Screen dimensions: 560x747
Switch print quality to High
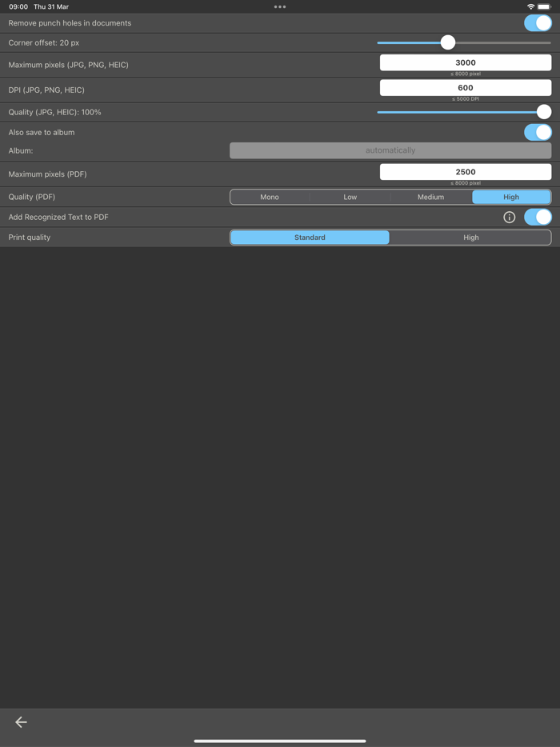470,237
